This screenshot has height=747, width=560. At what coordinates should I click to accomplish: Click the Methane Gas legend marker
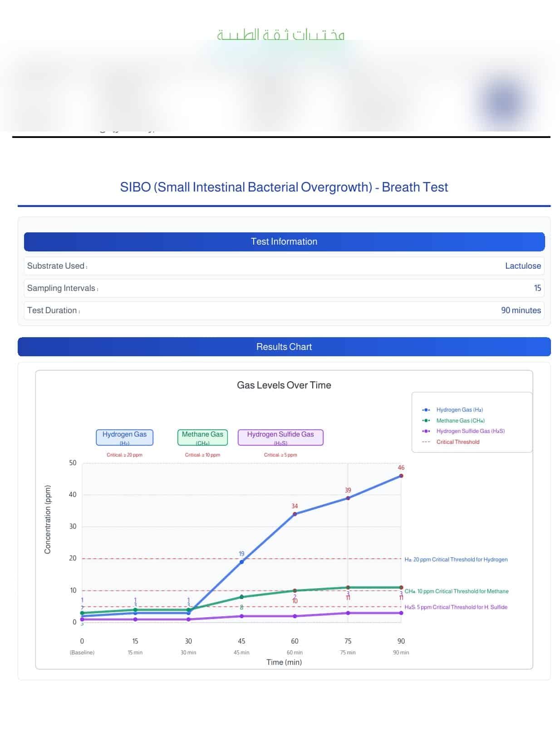426,421
